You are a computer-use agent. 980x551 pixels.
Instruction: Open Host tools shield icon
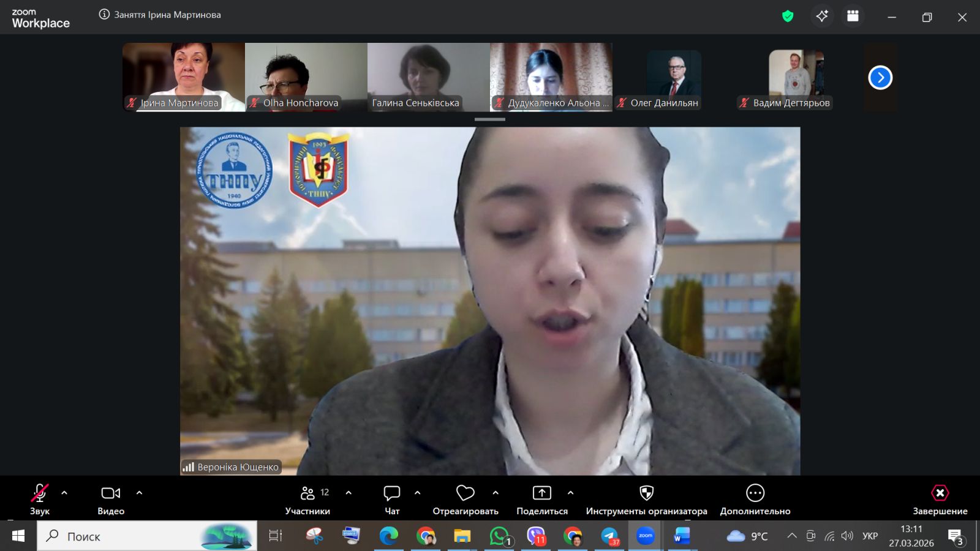click(x=646, y=493)
